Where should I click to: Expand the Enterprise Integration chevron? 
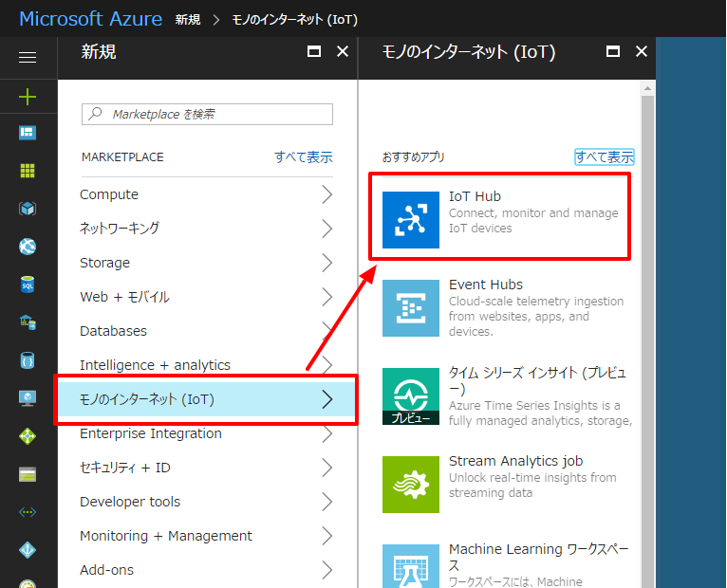tap(327, 433)
